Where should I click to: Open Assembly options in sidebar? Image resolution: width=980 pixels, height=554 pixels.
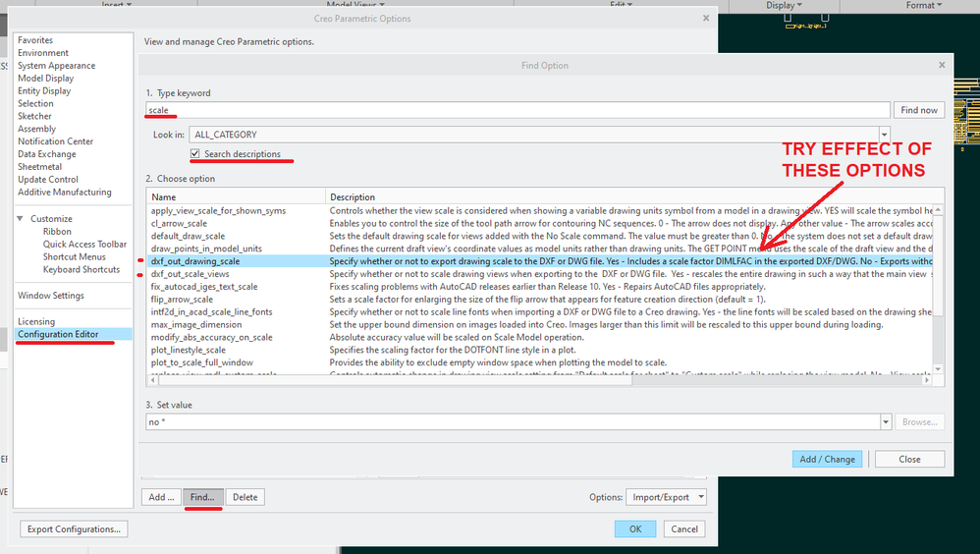[36, 128]
